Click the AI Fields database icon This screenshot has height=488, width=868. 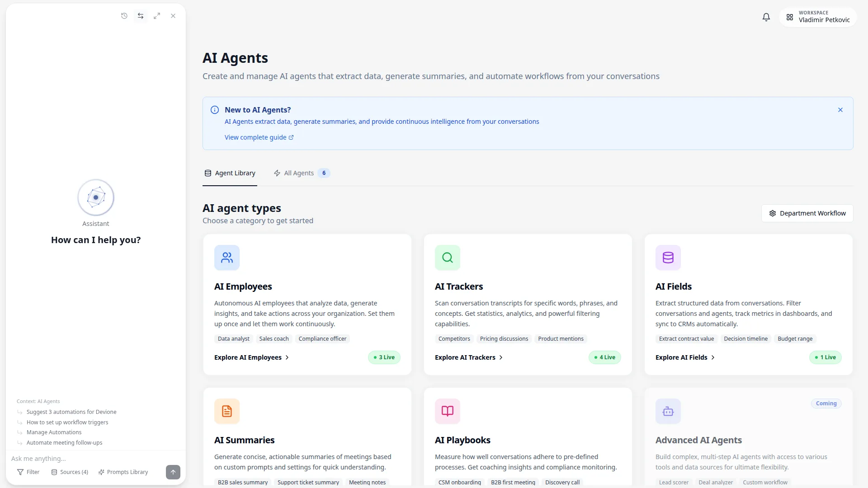(668, 258)
